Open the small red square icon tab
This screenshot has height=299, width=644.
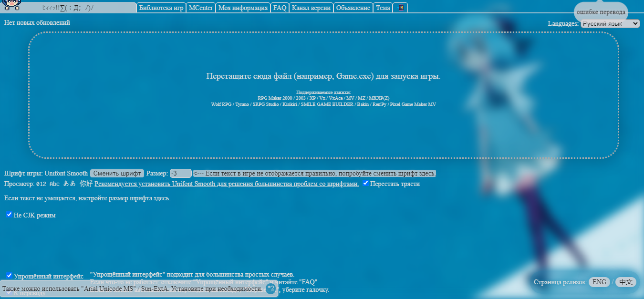pos(400,8)
